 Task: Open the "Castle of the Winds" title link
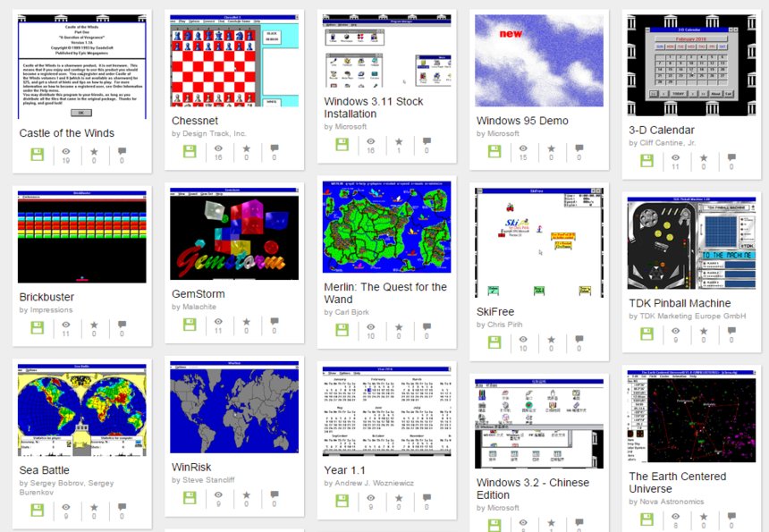click(x=67, y=133)
